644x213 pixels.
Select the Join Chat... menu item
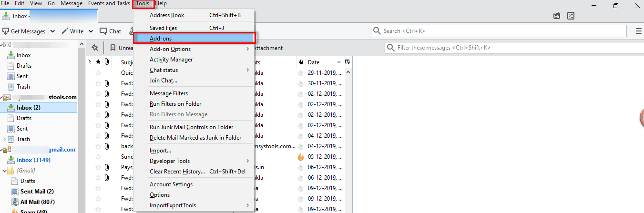click(x=194, y=81)
